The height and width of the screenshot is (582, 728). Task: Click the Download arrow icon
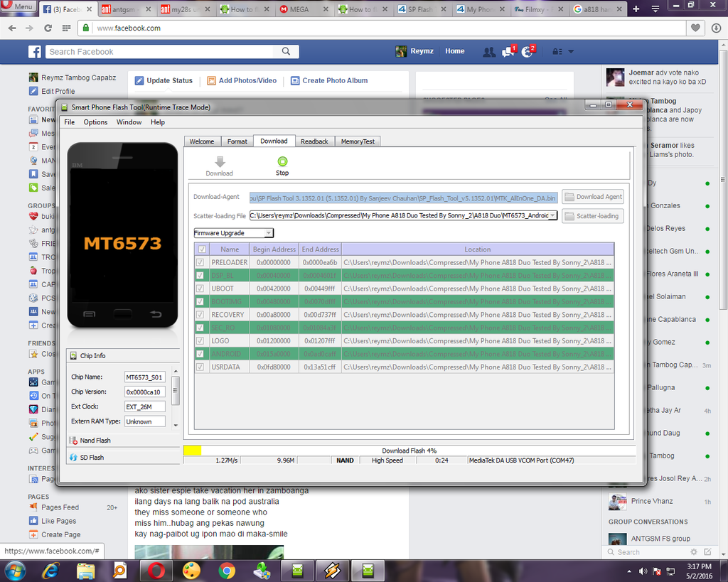click(219, 162)
